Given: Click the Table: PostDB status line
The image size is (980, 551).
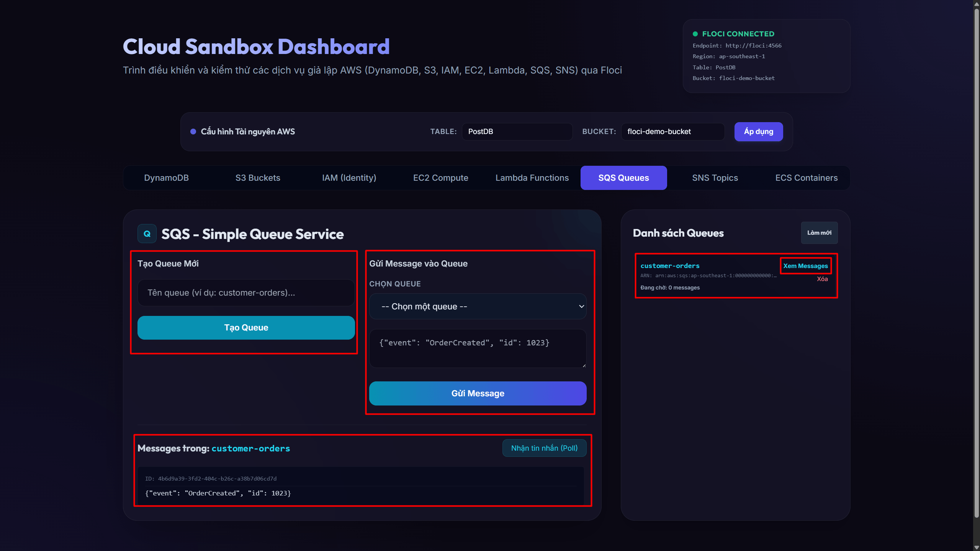Looking at the screenshot, I should coord(714,67).
